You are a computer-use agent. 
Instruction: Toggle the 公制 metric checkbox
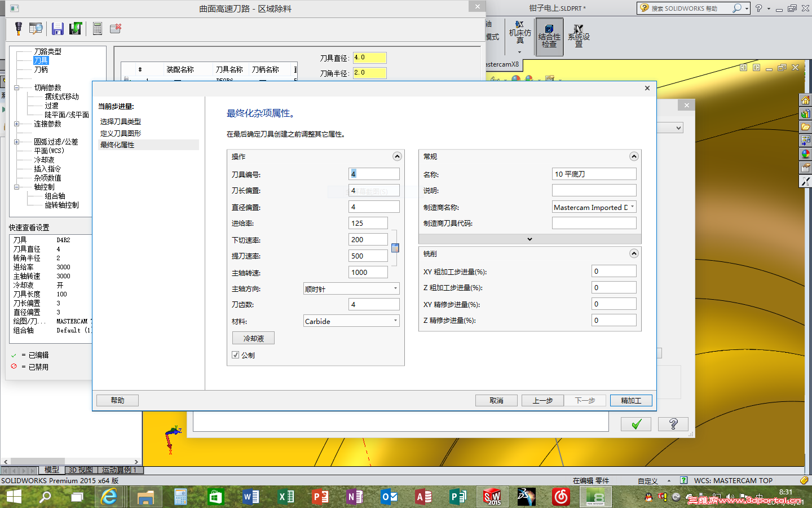click(x=235, y=355)
